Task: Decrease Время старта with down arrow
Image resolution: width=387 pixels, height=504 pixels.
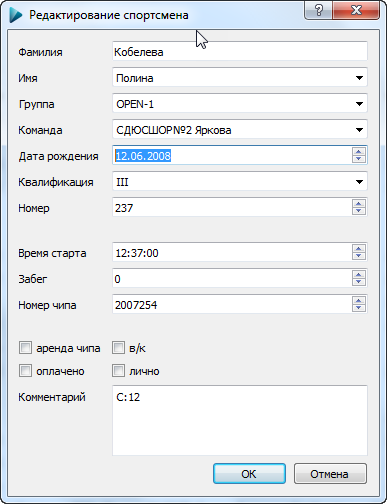Action: coord(359,256)
